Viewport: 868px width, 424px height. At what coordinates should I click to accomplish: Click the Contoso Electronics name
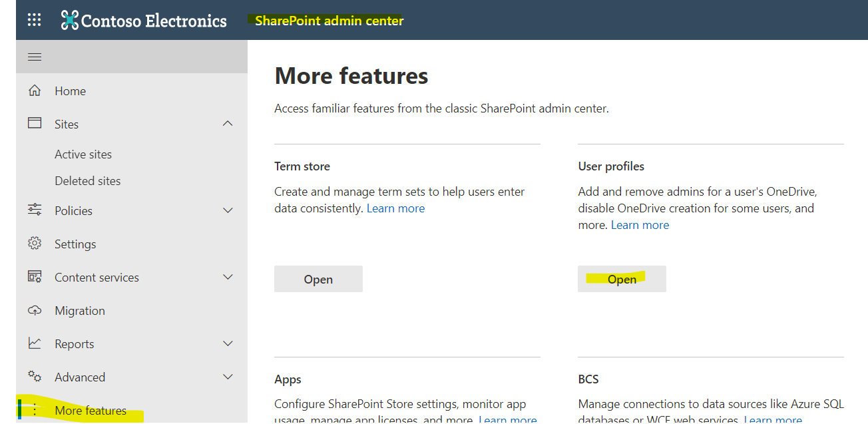[154, 21]
